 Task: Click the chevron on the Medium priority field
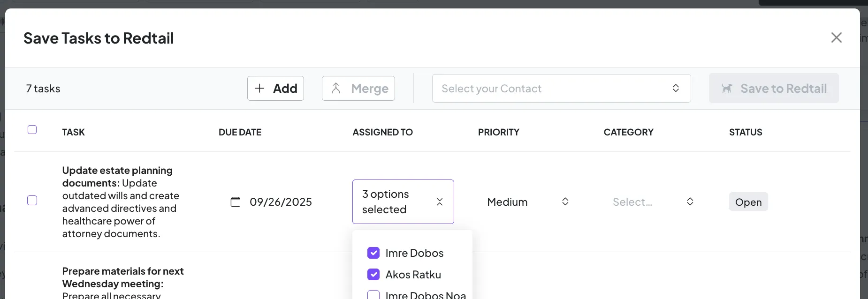565,202
